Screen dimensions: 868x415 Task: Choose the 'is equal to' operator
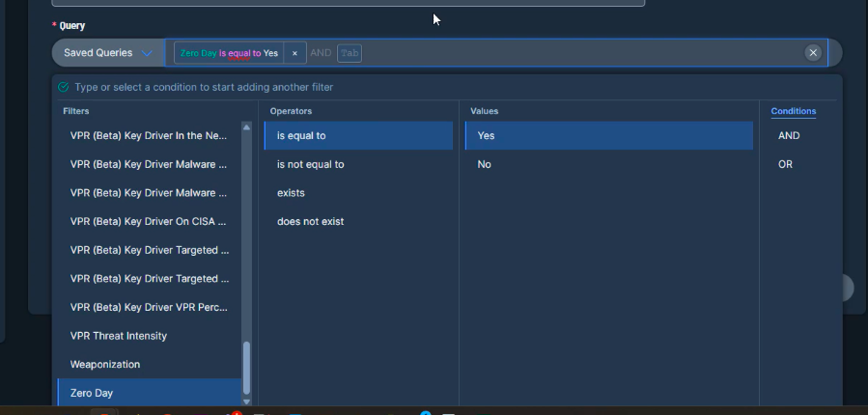pos(301,136)
